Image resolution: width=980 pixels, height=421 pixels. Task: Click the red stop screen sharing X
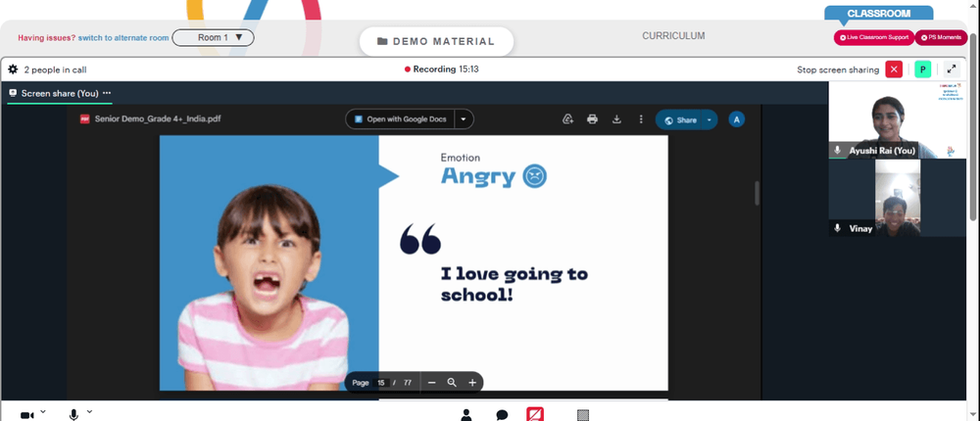(894, 70)
